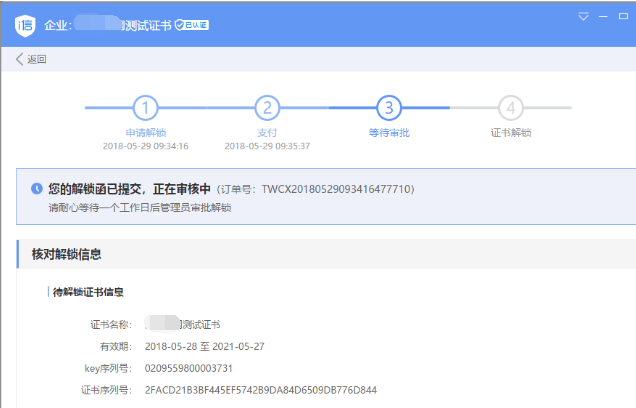
Task: Click the 支付 step label
Action: [x=266, y=132]
